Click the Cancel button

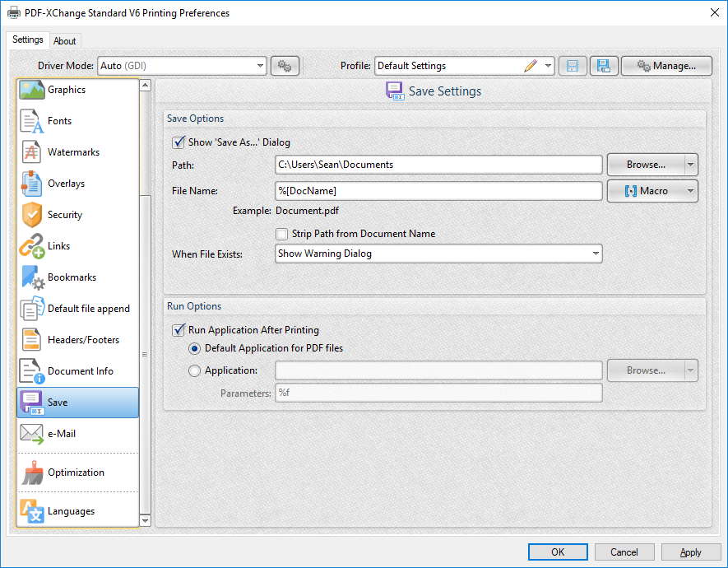pos(624,552)
